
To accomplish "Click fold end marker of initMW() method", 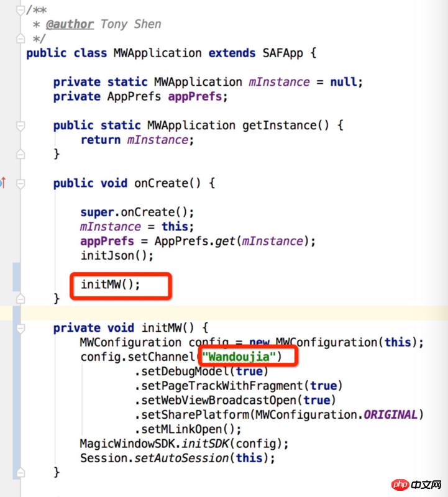I will pyautogui.click(x=21, y=473).
